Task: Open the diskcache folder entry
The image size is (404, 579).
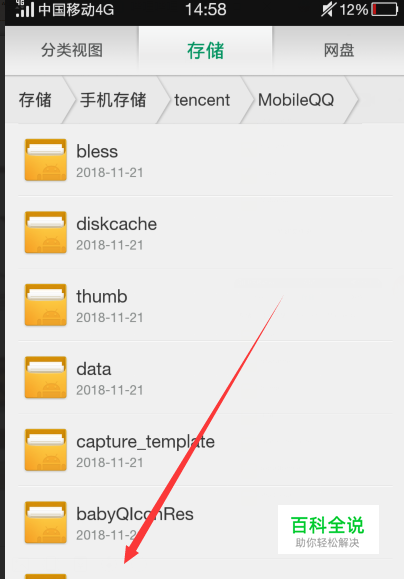Action: pyautogui.click(x=205, y=232)
